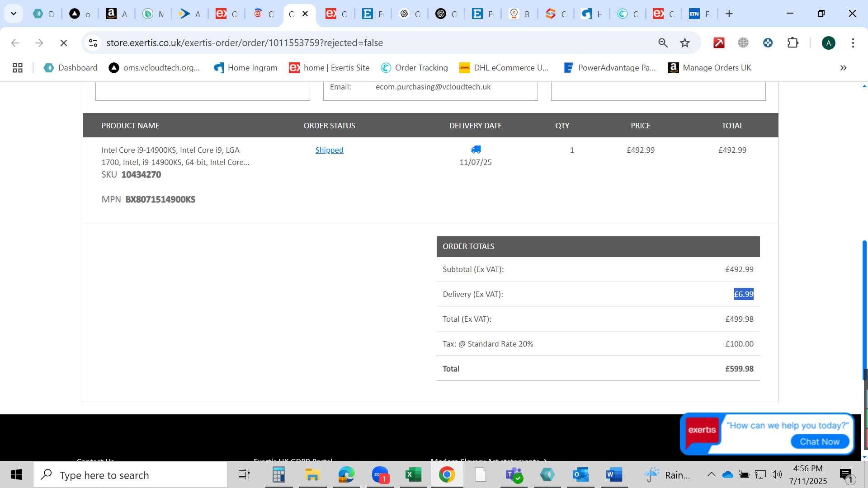This screenshot has width=868, height=488.
Task: Open File Explorer from taskbar
Action: tap(312, 474)
